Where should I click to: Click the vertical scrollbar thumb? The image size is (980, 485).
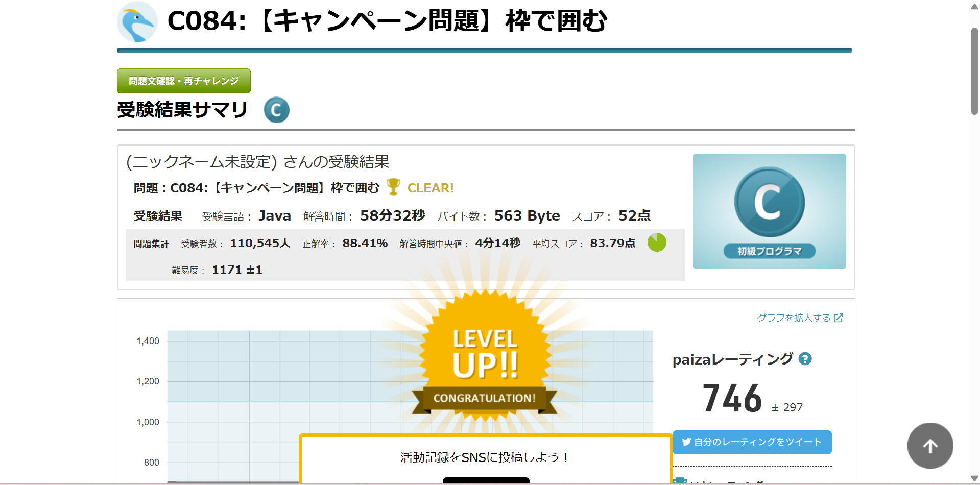click(974, 71)
